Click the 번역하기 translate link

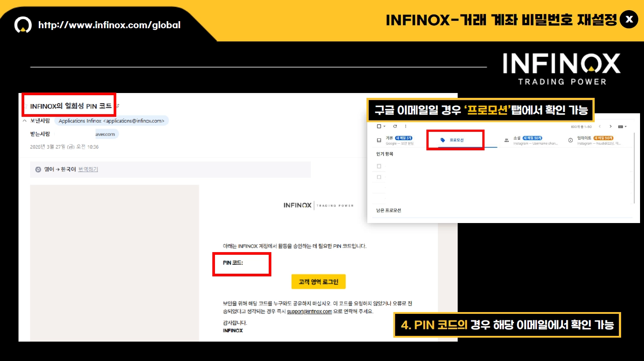pyautogui.click(x=88, y=169)
